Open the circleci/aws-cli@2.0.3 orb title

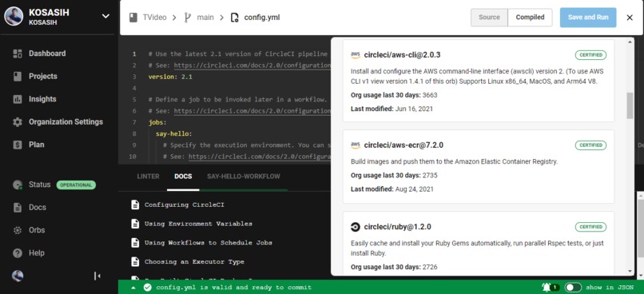pos(402,55)
